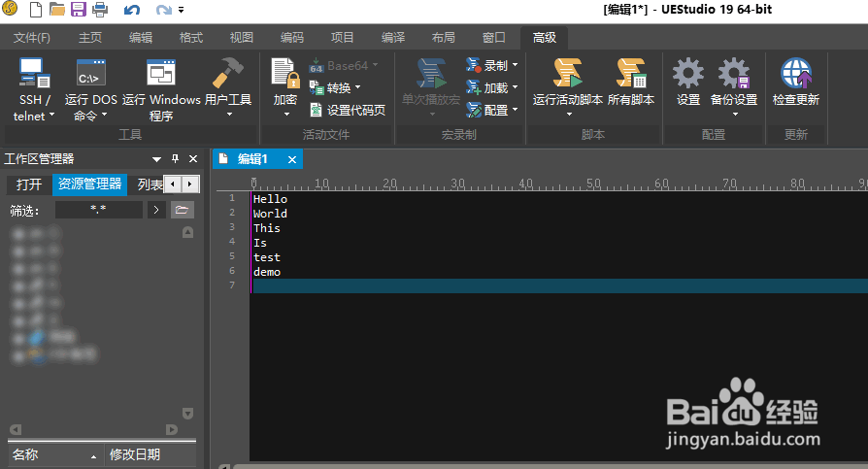
Task: Open the 配置 macro configure menu
Action: coord(492,110)
